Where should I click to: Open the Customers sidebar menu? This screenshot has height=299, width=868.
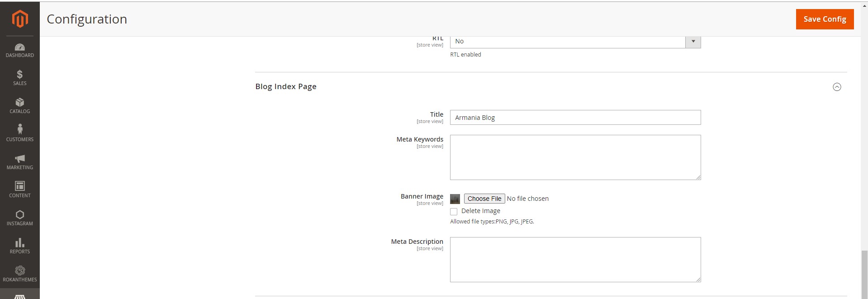point(20,134)
